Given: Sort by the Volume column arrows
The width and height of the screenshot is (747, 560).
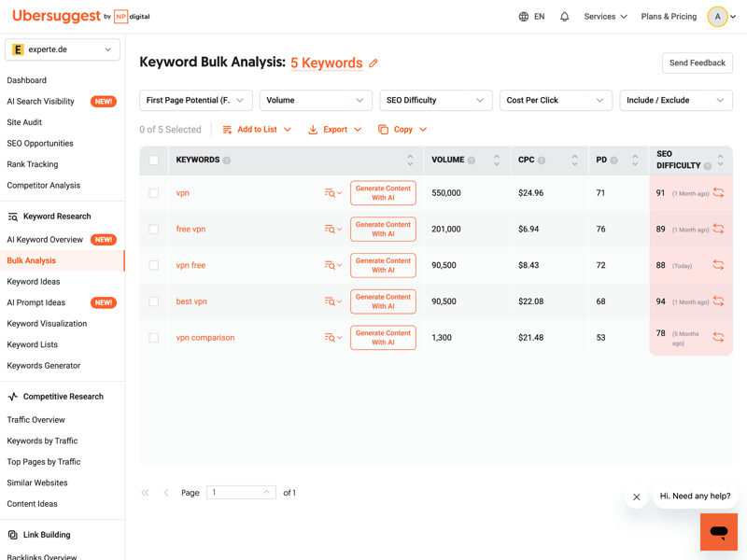Looking at the screenshot, I should click(497, 161).
